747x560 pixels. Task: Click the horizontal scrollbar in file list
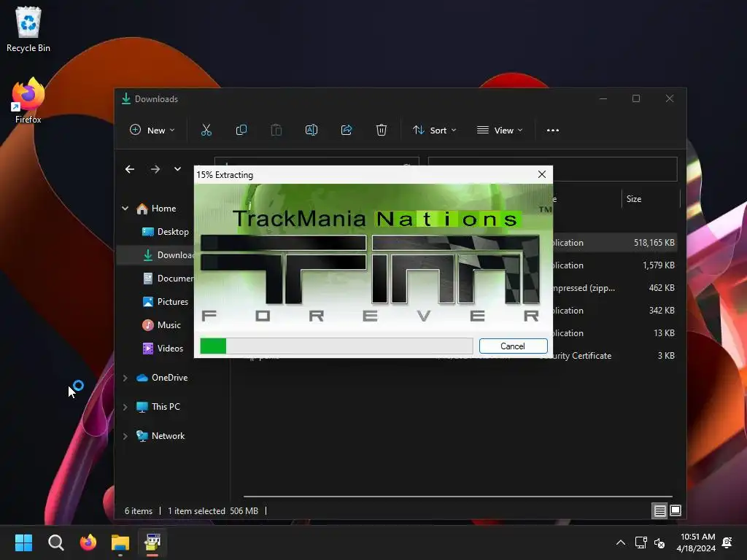457,497
